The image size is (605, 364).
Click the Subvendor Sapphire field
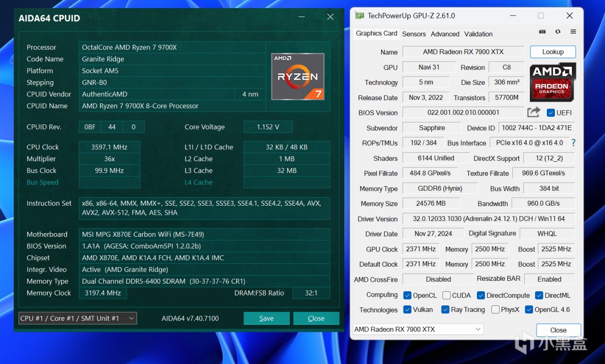click(432, 128)
